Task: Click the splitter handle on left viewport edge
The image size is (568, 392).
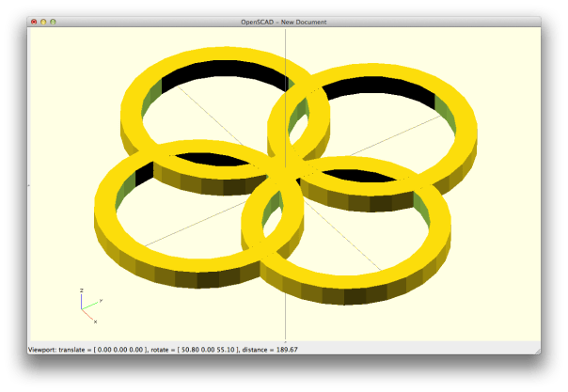Action: click(29, 185)
